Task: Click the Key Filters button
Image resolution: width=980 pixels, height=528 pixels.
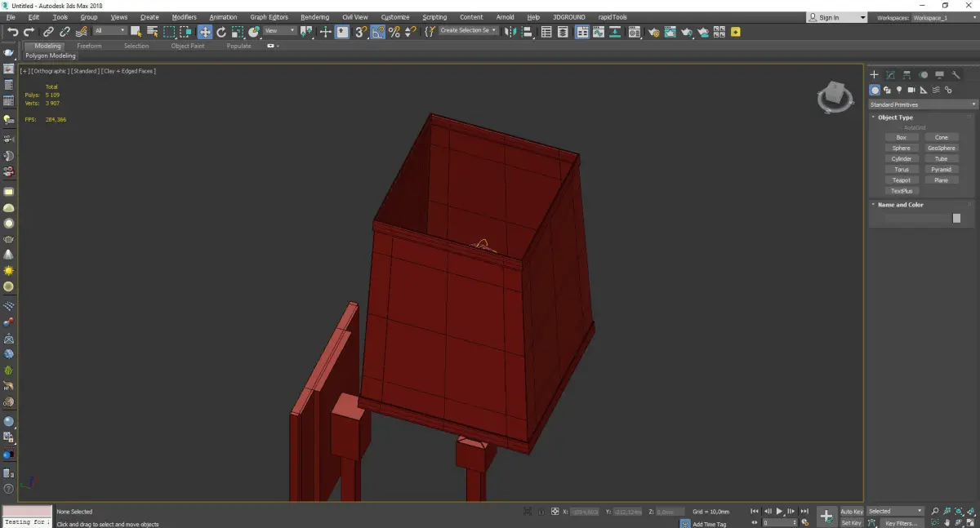Action: point(901,523)
